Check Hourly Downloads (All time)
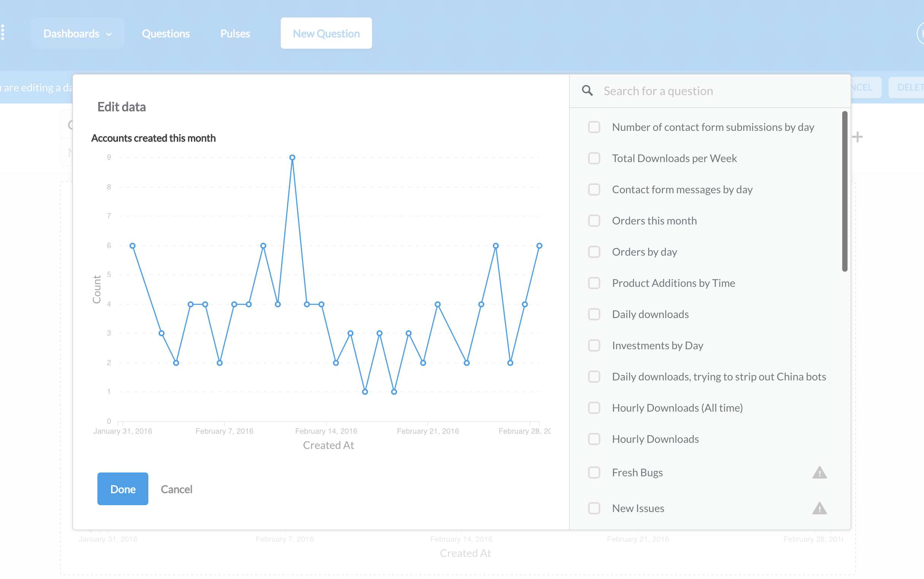924x579 pixels. click(594, 408)
